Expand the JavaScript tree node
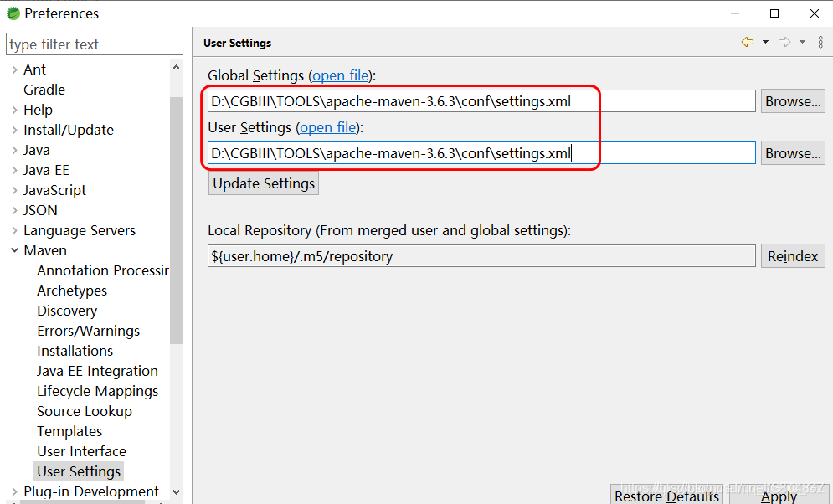This screenshot has width=833, height=504. tap(14, 190)
